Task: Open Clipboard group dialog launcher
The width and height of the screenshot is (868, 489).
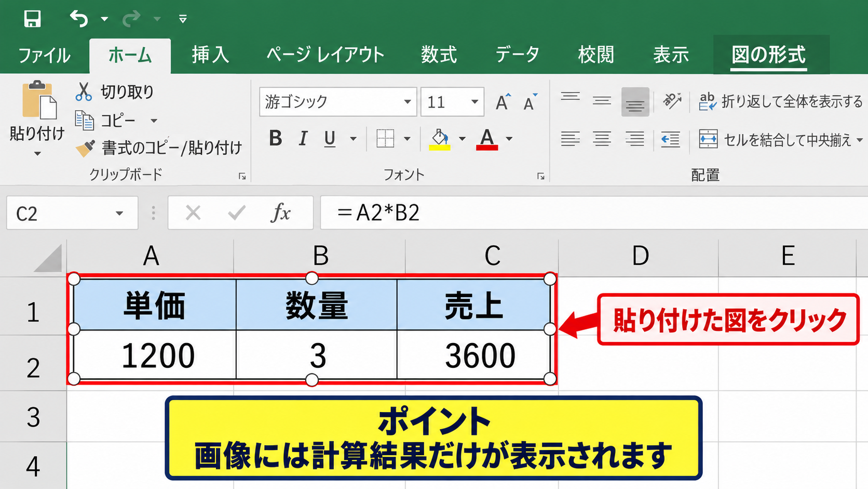Action: [242, 177]
